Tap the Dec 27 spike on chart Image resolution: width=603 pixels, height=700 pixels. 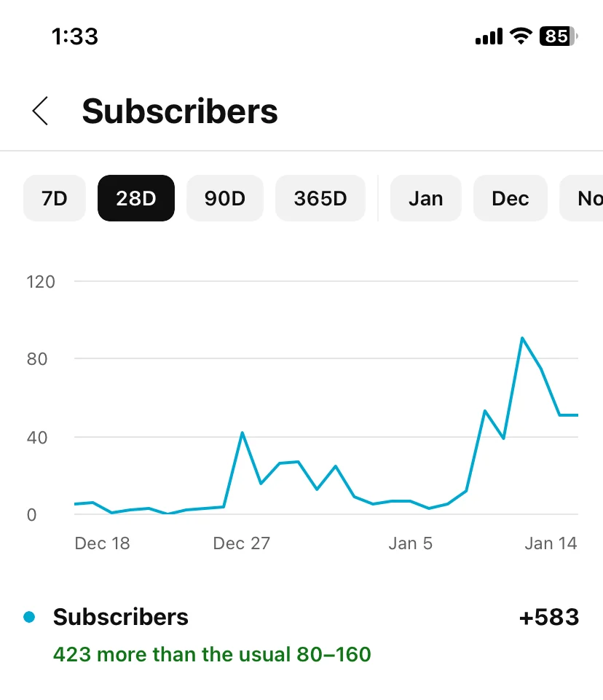coord(243,433)
